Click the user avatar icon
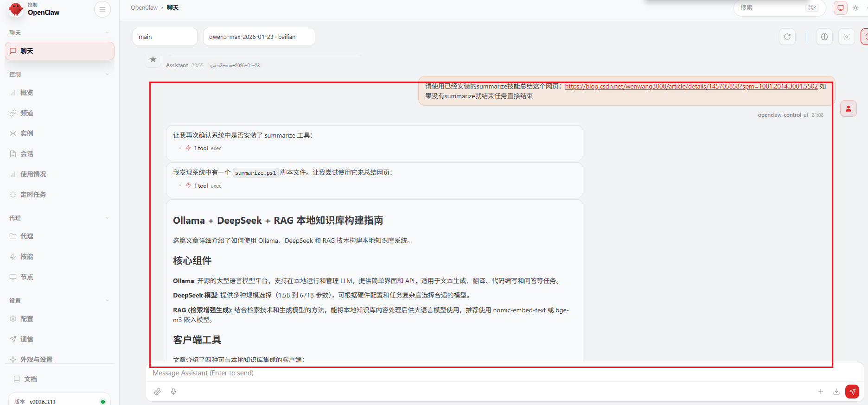Image resolution: width=868 pixels, height=405 pixels. coord(849,108)
